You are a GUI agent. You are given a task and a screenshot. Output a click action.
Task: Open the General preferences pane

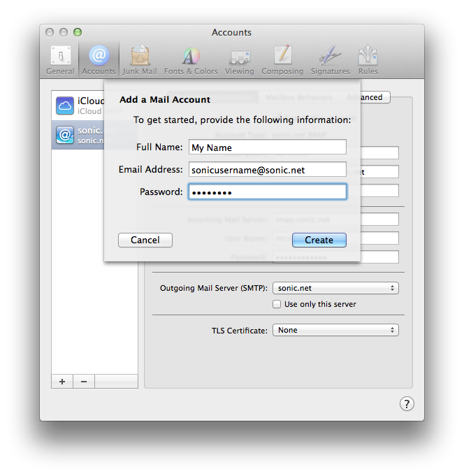[60, 60]
